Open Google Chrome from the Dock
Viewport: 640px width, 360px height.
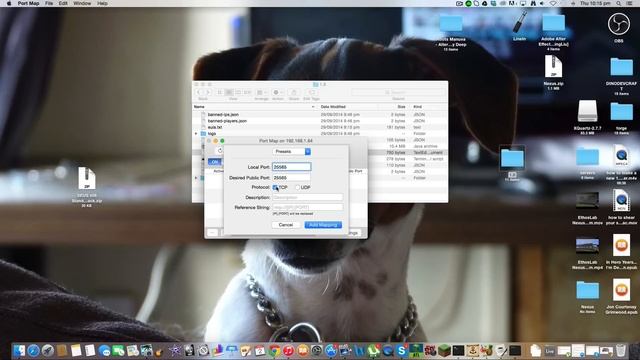tap(274, 351)
